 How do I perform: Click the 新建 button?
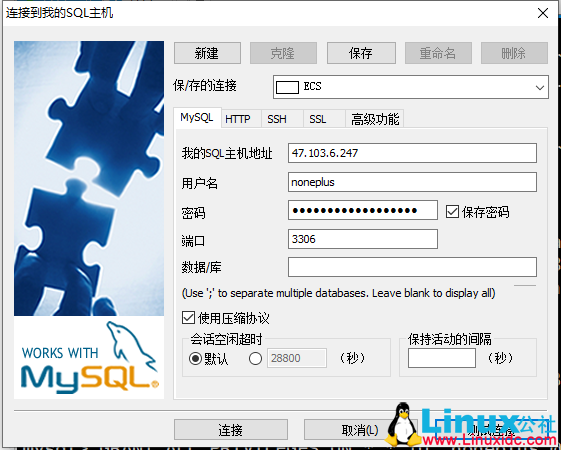[x=207, y=53]
